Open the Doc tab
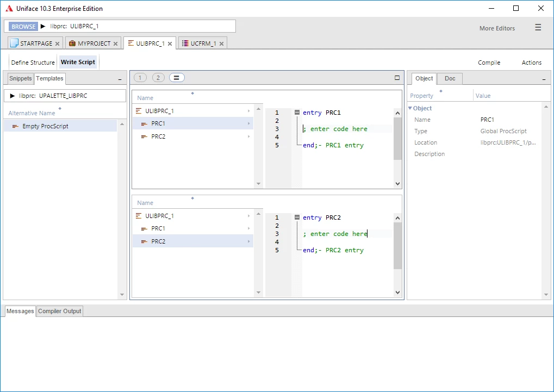554x392 pixels. [x=450, y=78]
